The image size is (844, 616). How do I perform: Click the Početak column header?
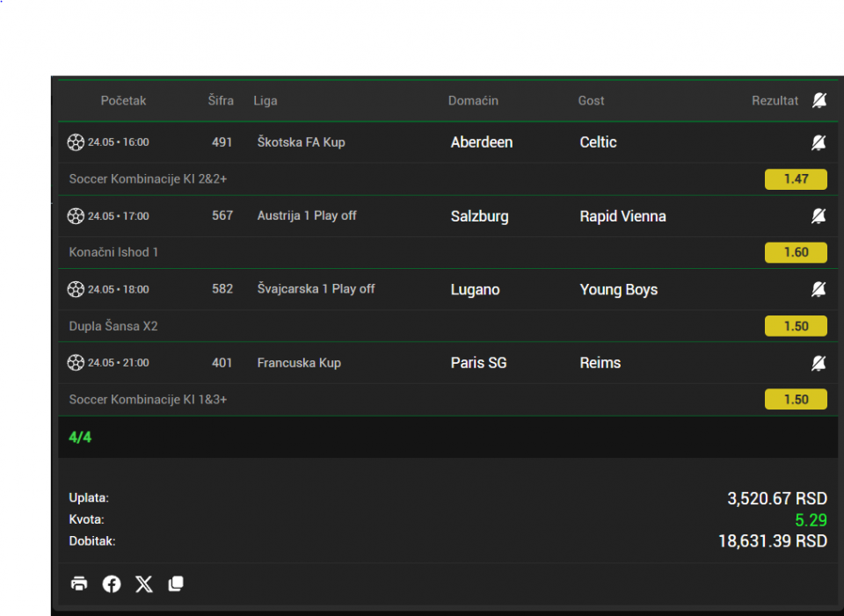(x=123, y=100)
